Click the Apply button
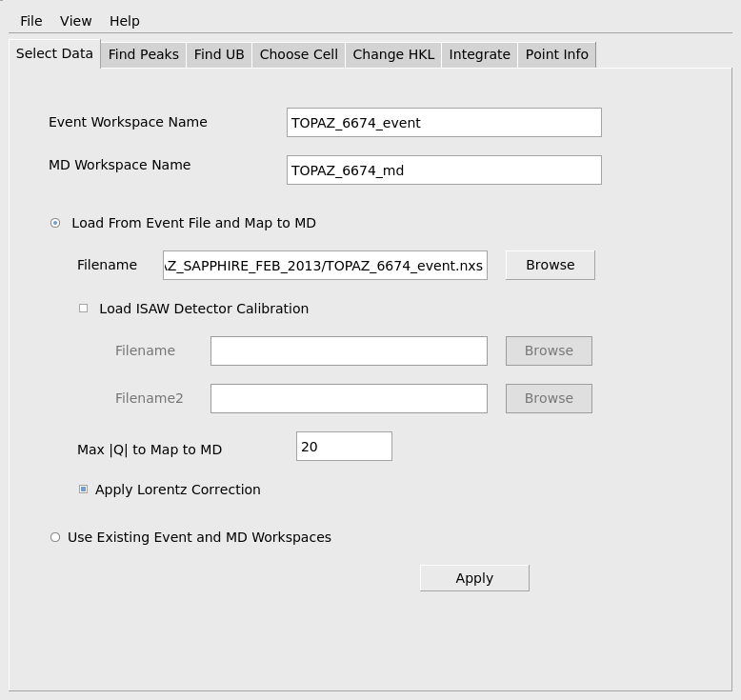 [x=474, y=578]
